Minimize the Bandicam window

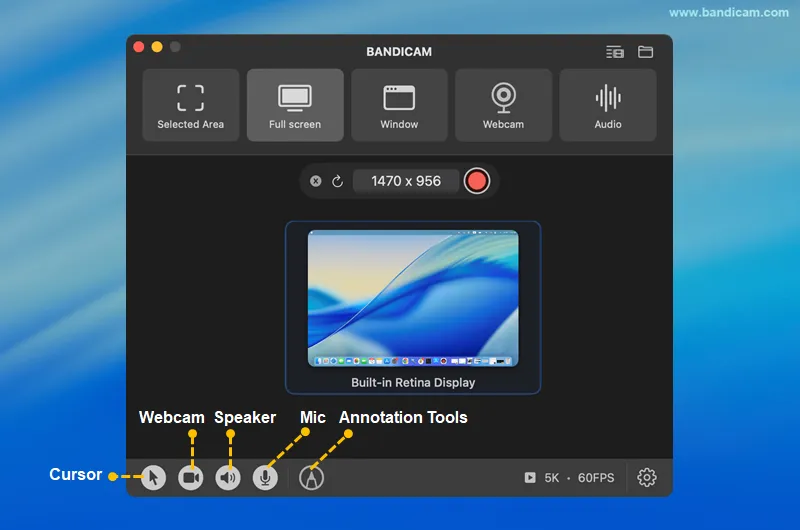(157, 47)
